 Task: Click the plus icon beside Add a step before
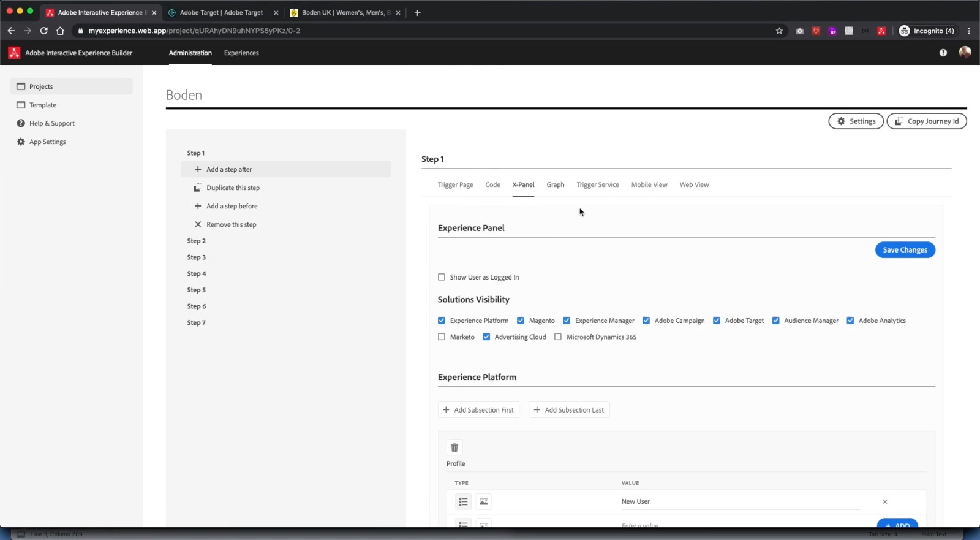pyautogui.click(x=198, y=206)
